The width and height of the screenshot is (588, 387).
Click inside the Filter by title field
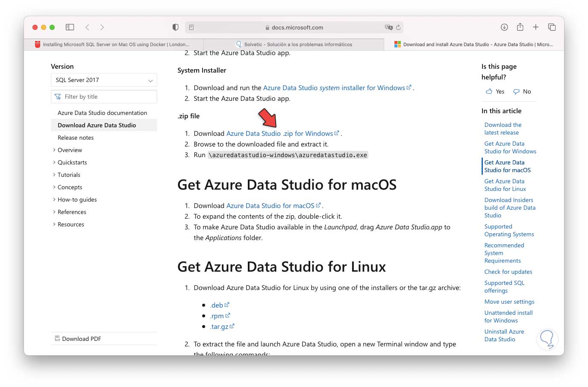pos(104,96)
